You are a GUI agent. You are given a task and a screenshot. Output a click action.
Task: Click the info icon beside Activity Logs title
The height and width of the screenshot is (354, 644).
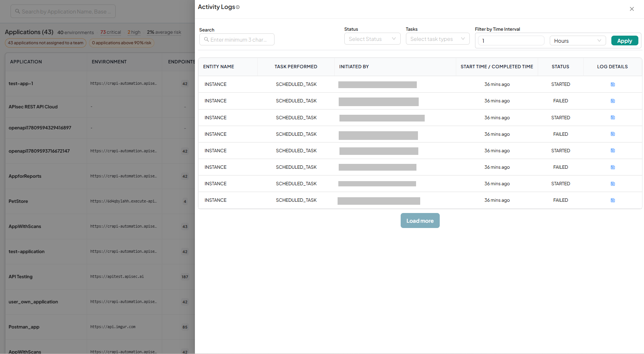(x=238, y=7)
